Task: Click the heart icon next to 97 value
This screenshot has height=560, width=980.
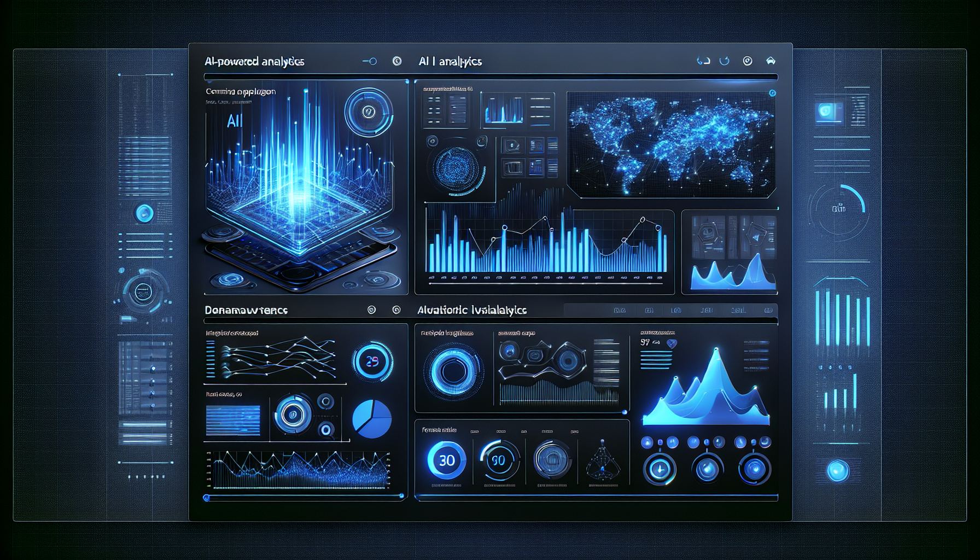Action: click(x=672, y=343)
